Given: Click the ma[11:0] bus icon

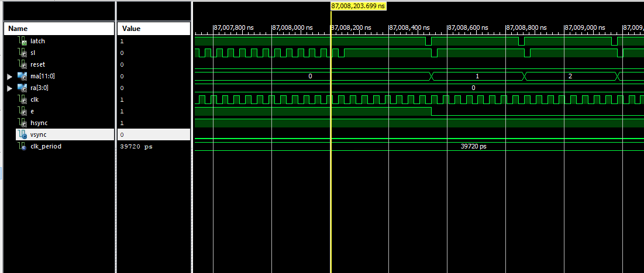Looking at the screenshot, I should pos(22,77).
